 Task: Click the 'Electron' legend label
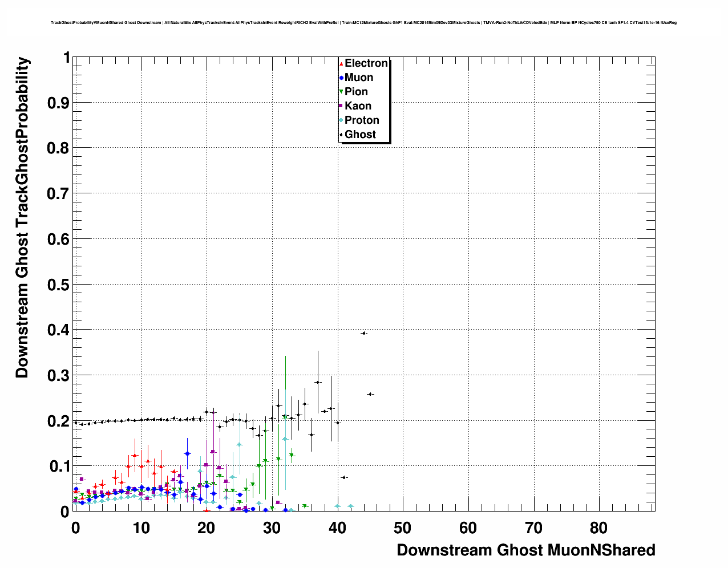pos(366,63)
